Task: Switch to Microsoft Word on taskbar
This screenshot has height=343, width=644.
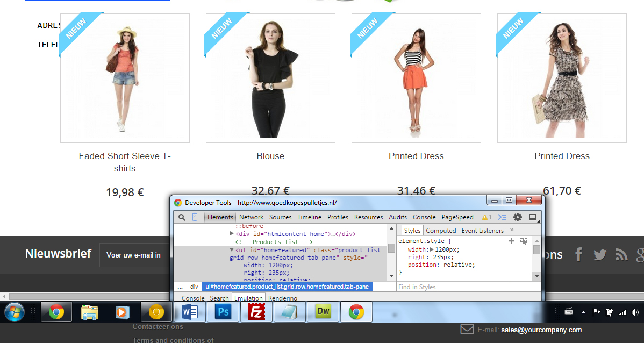Action: (189, 312)
